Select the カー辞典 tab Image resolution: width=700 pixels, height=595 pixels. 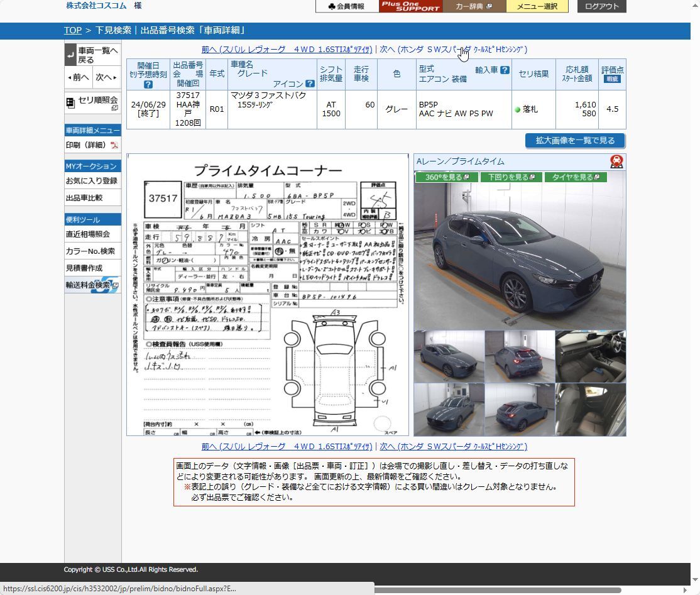[x=473, y=6]
